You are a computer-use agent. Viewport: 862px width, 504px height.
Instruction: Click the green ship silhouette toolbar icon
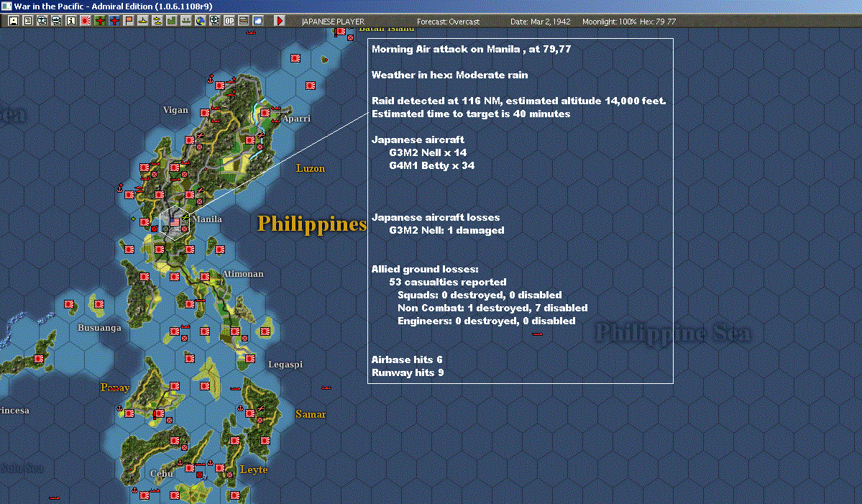click(x=185, y=21)
